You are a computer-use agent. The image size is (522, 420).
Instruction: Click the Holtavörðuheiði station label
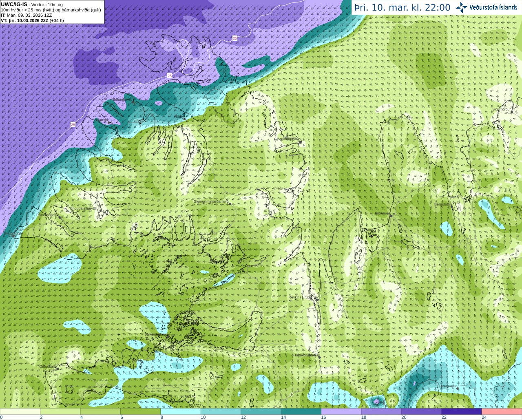click(306, 355)
